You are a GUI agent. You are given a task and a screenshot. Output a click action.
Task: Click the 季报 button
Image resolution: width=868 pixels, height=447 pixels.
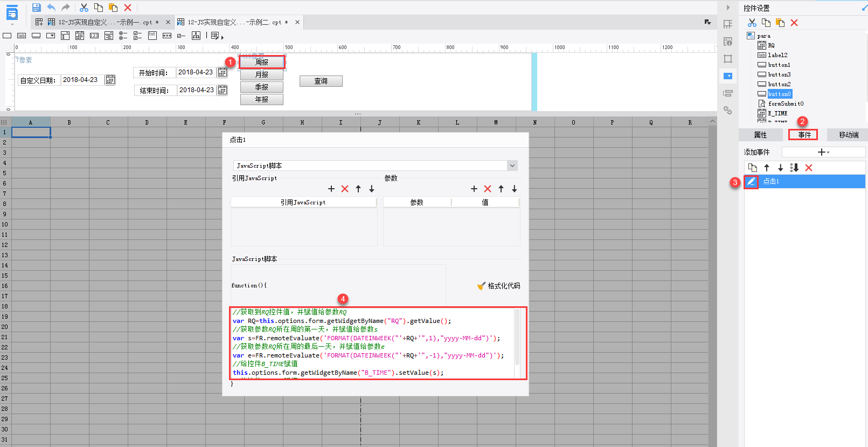262,87
